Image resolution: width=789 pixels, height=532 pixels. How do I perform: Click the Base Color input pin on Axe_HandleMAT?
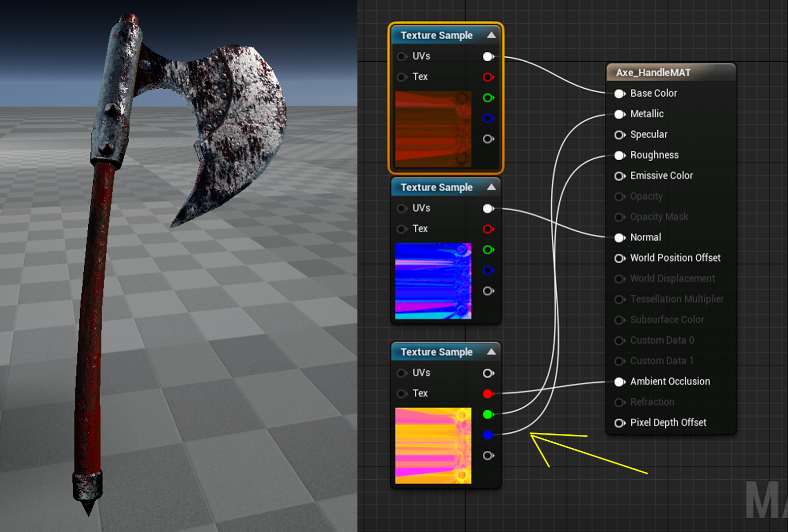[x=620, y=94]
